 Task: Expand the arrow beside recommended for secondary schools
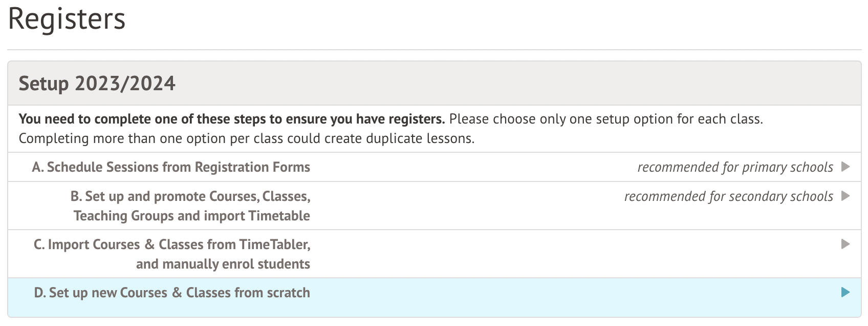[845, 196]
